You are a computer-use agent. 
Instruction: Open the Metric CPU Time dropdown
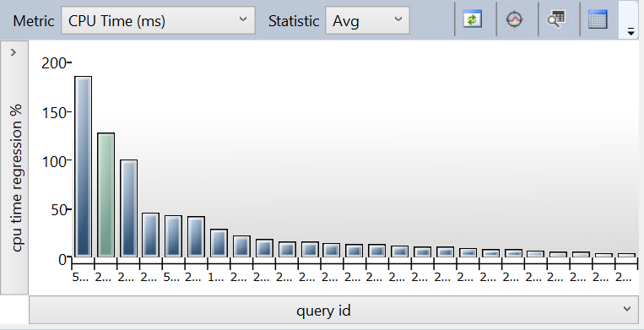coord(158,20)
